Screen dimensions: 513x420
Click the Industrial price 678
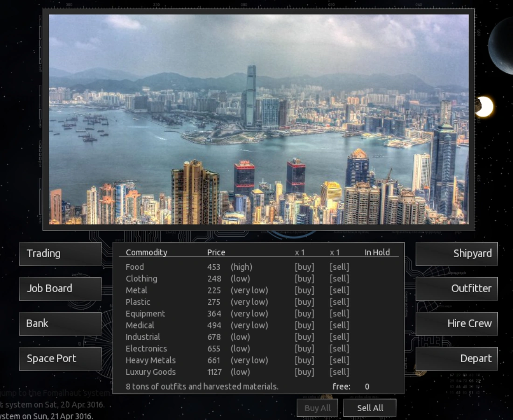pyautogui.click(x=214, y=337)
